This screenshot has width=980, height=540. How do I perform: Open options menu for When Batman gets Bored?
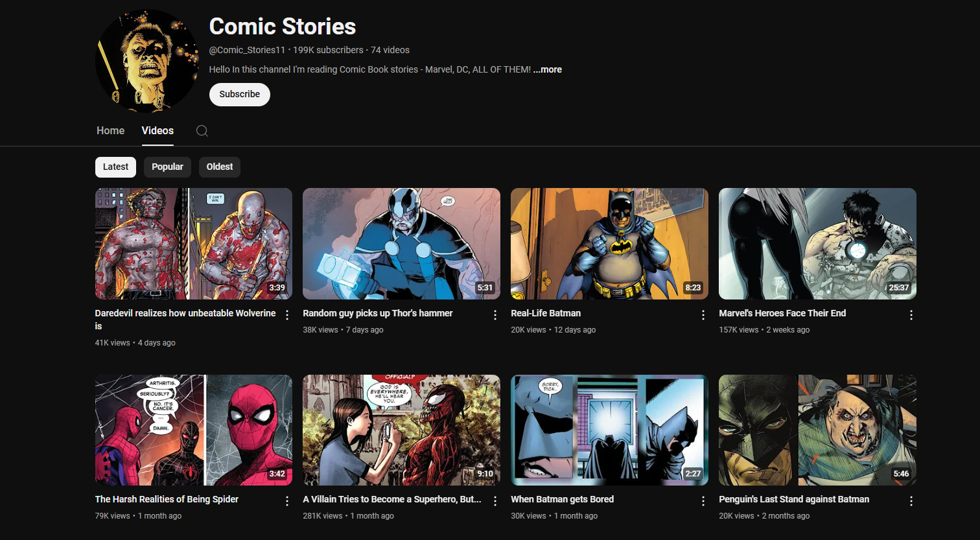point(703,501)
